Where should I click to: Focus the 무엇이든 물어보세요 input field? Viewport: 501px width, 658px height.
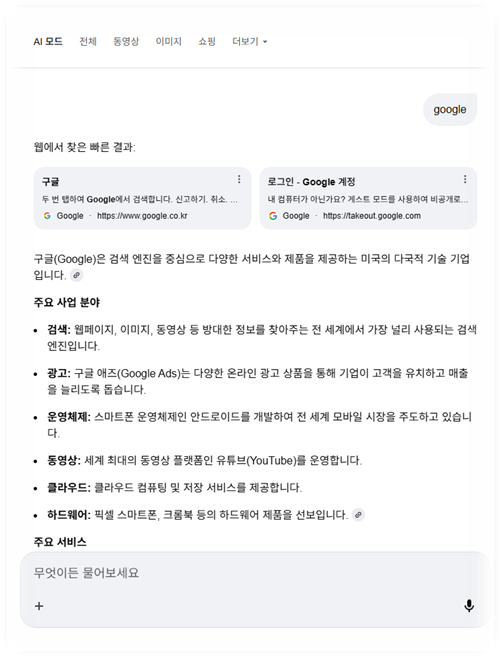pyautogui.click(x=255, y=573)
